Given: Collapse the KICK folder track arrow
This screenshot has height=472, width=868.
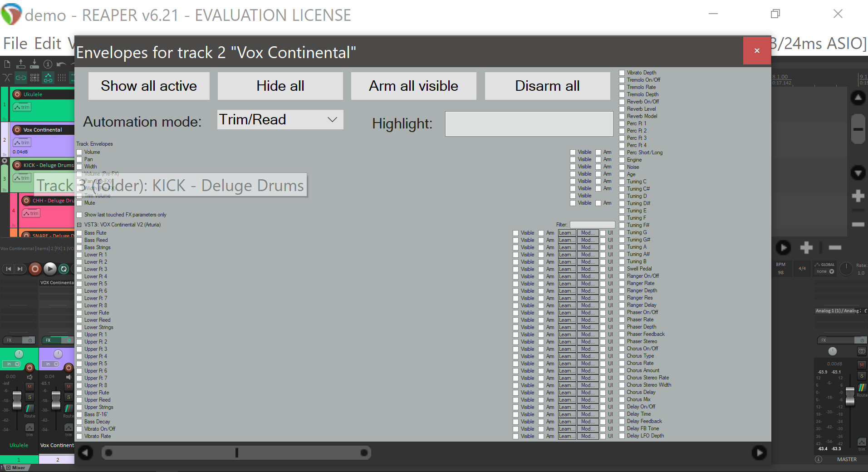Looking at the screenshot, I should pyautogui.click(x=5, y=161).
